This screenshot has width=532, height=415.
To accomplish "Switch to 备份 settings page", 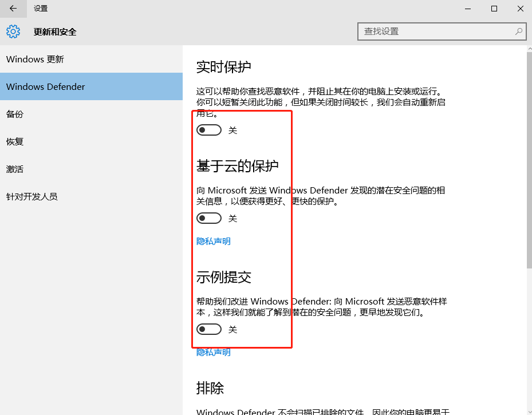I will (14, 114).
